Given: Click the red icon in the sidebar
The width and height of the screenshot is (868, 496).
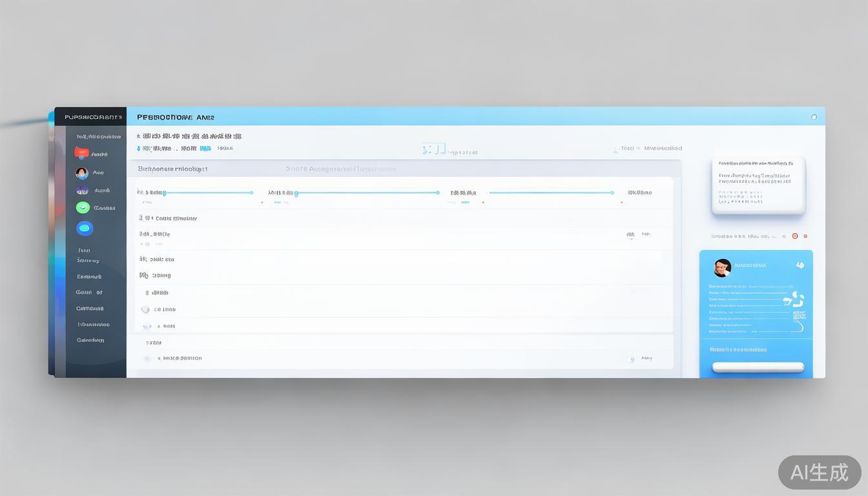Looking at the screenshot, I should pos(81,154).
